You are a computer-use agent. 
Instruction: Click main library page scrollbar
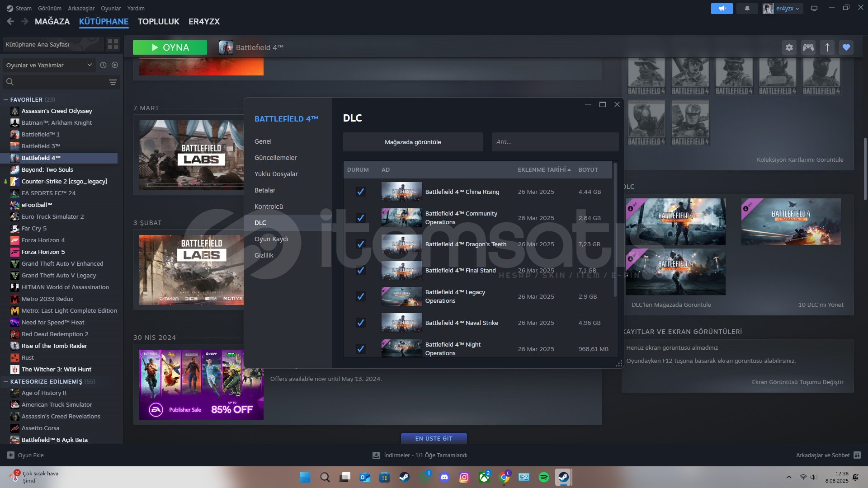[865, 169]
